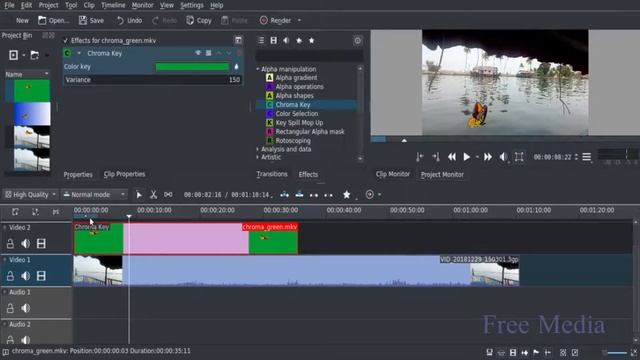Click the create folder icon in Project Bin
640x360 pixels.
(x=35, y=55)
